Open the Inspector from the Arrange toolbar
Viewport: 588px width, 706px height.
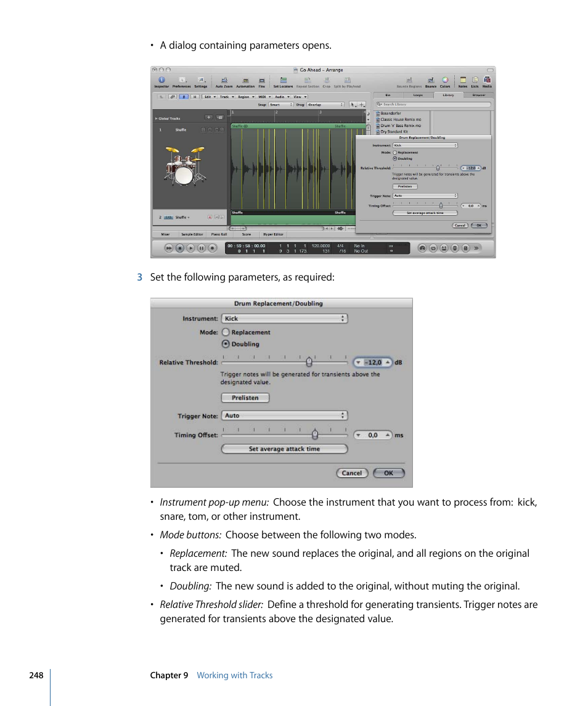161,80
